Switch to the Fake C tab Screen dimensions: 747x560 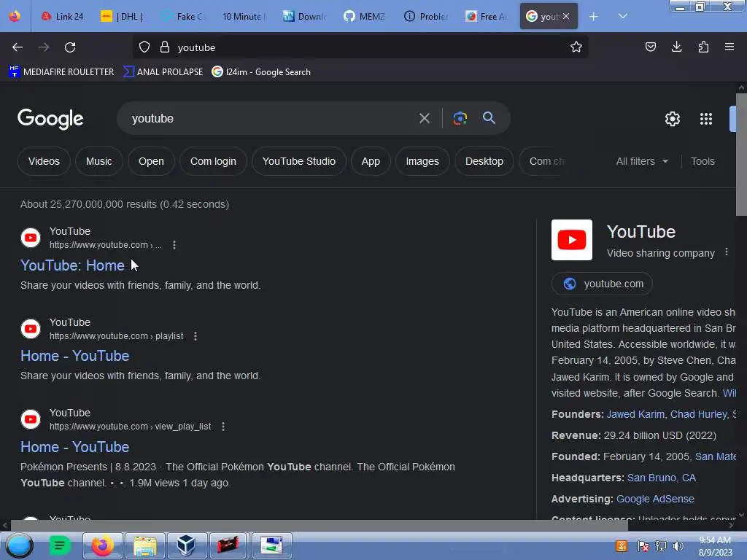[x=183, y=17]
